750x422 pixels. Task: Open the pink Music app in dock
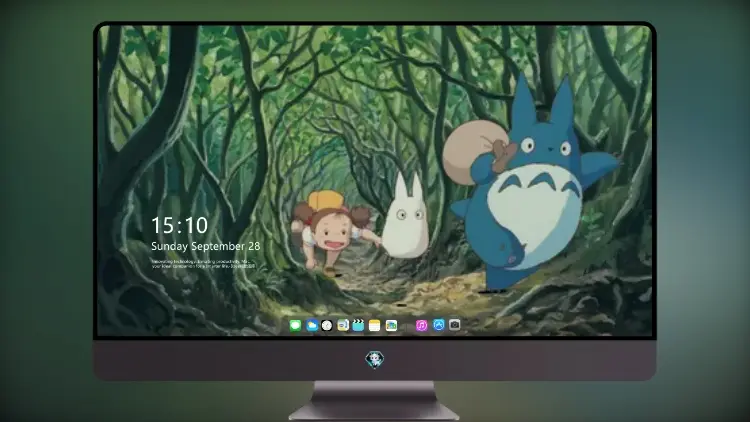tap(421, 326)
